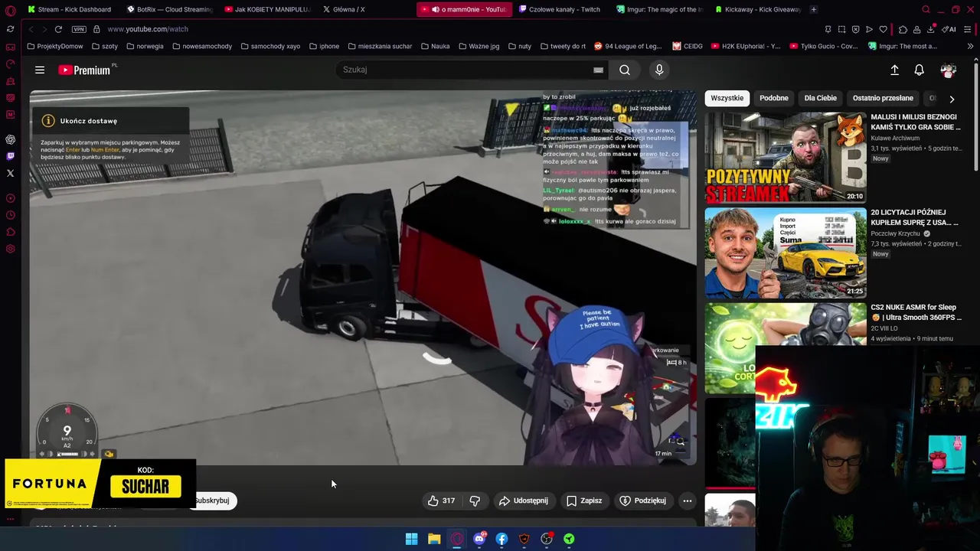The height and width of the screenshot is (551, 980).
Task: Open Opera Aria AI button in toolbar
Action: pos(949,29)
